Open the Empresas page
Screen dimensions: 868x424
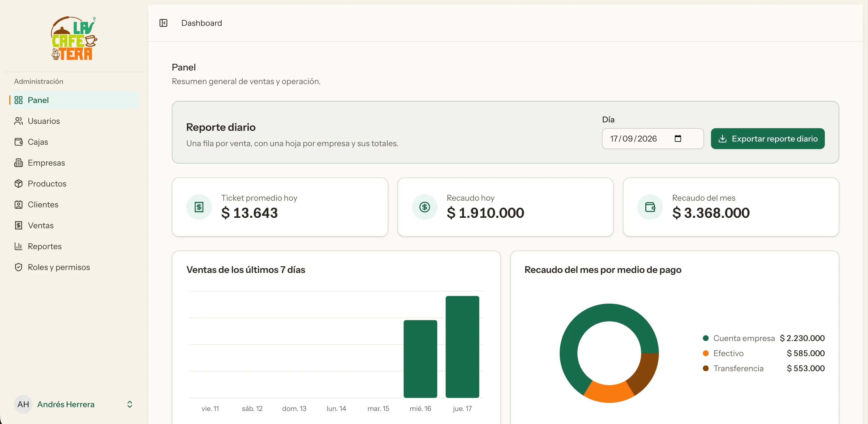point(74,163)
